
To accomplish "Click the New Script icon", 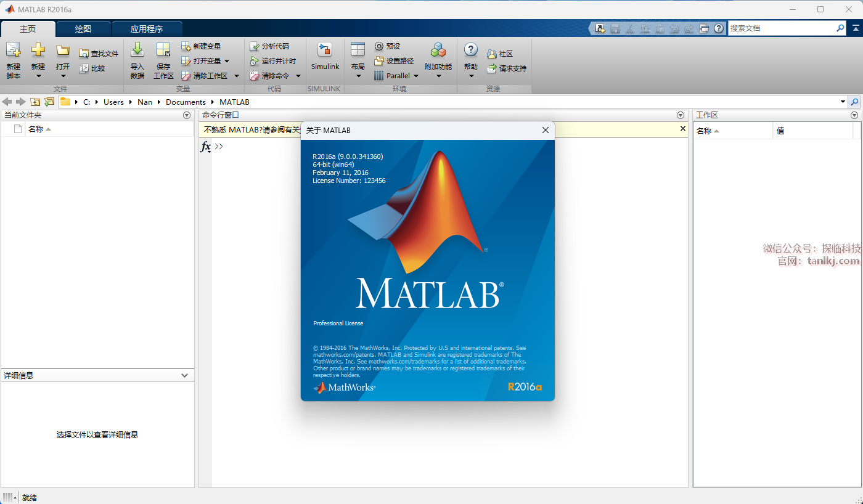I will [14, 51].
